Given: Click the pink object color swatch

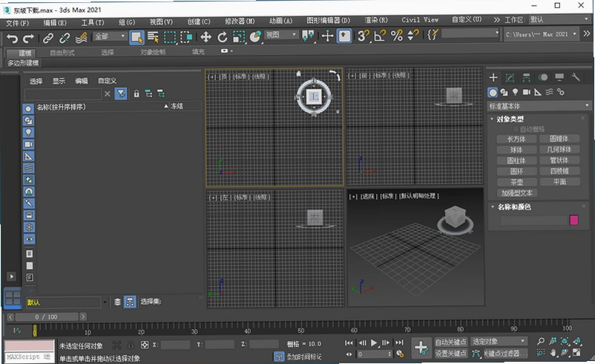Looking at the screenshot, I should point(573,220).
